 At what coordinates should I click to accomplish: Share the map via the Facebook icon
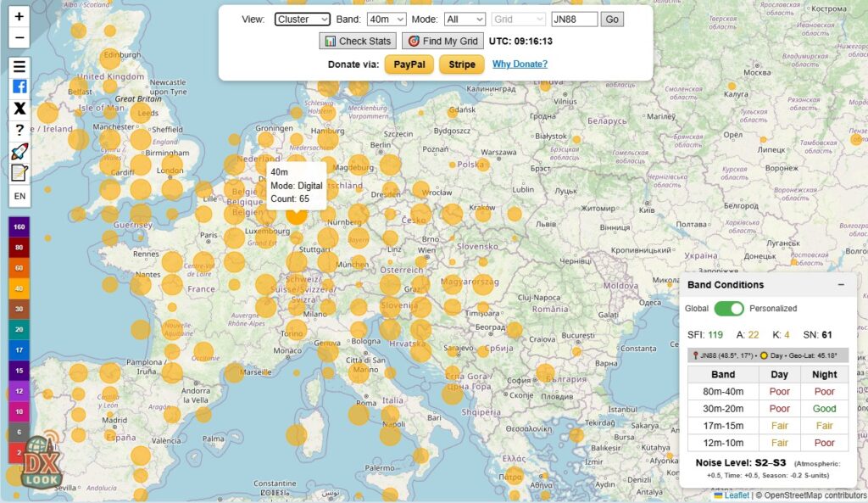coord(19,87)
